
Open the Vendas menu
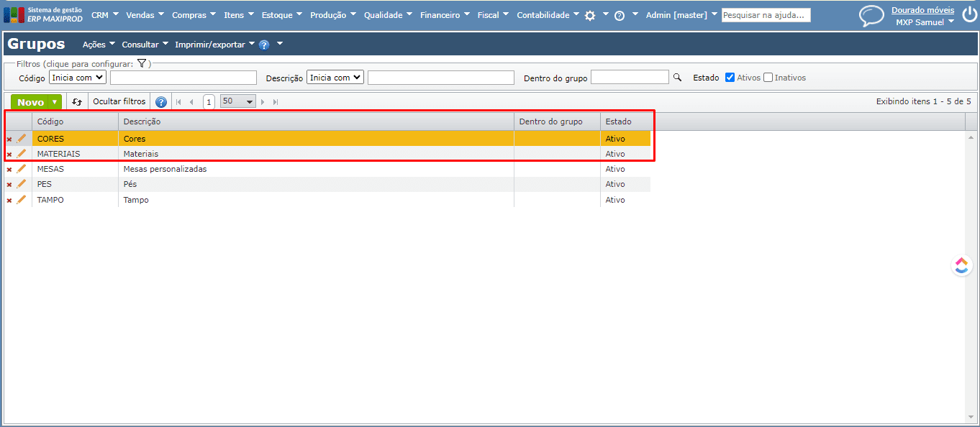(145, 15)
